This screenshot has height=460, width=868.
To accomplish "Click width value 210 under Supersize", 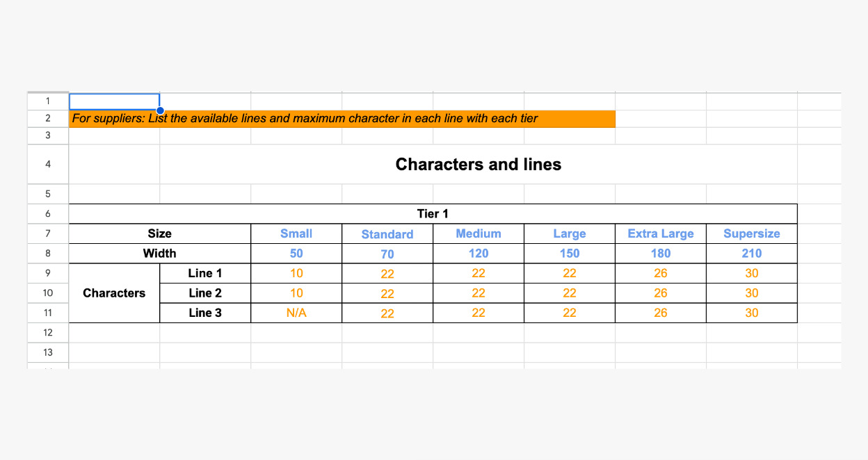I will pyautogui.click(x=752, y=254).
